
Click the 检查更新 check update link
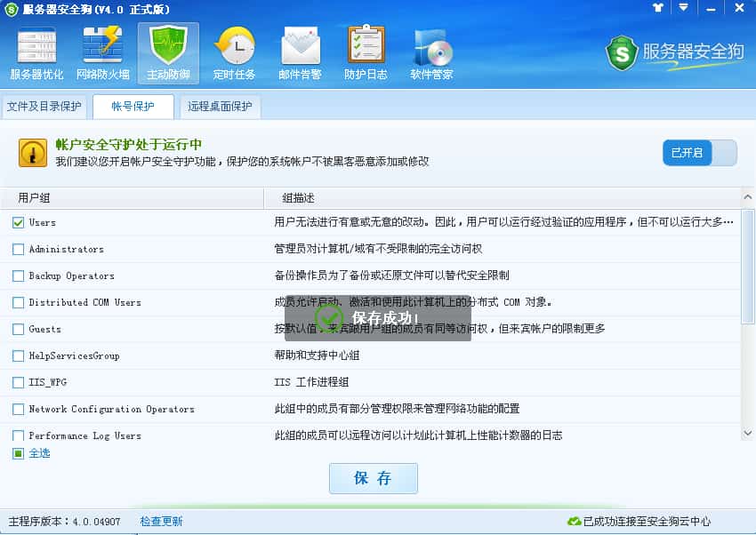click(x=161, y=521)
